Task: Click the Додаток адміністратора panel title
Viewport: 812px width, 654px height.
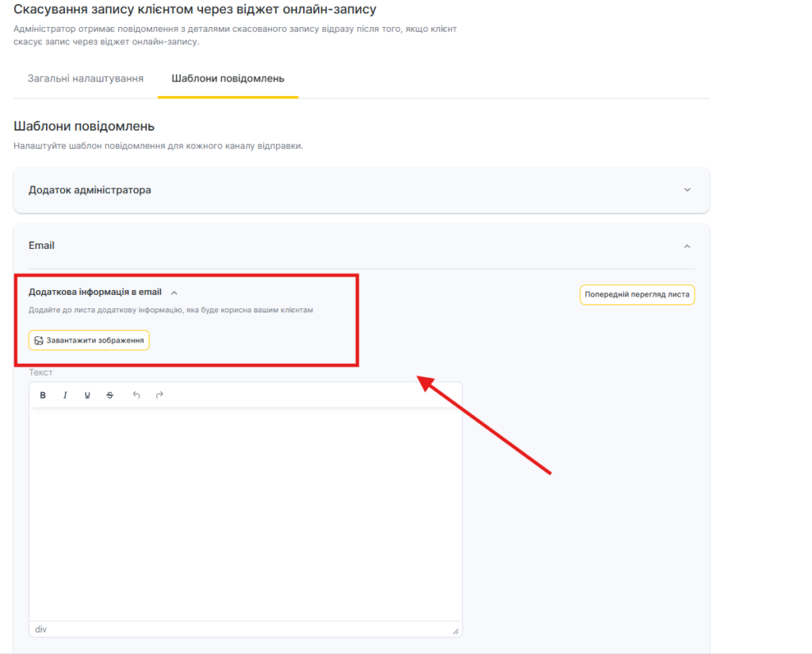Action: pyautogui.click(x=90, y=190)
